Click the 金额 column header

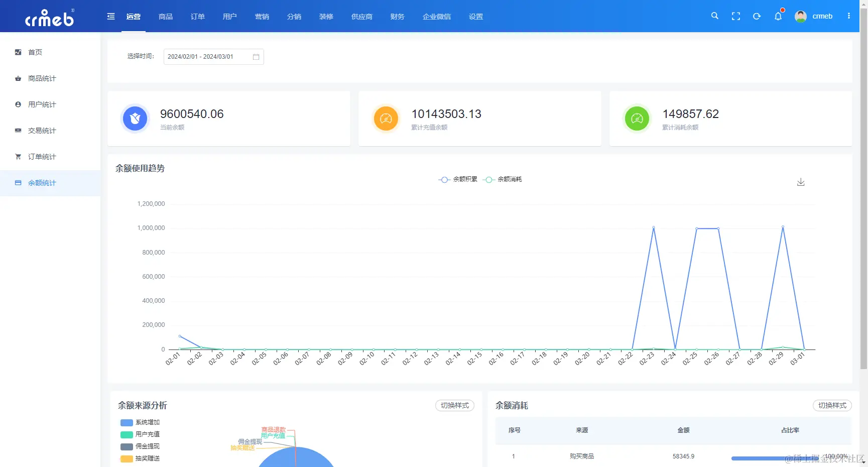683,430
